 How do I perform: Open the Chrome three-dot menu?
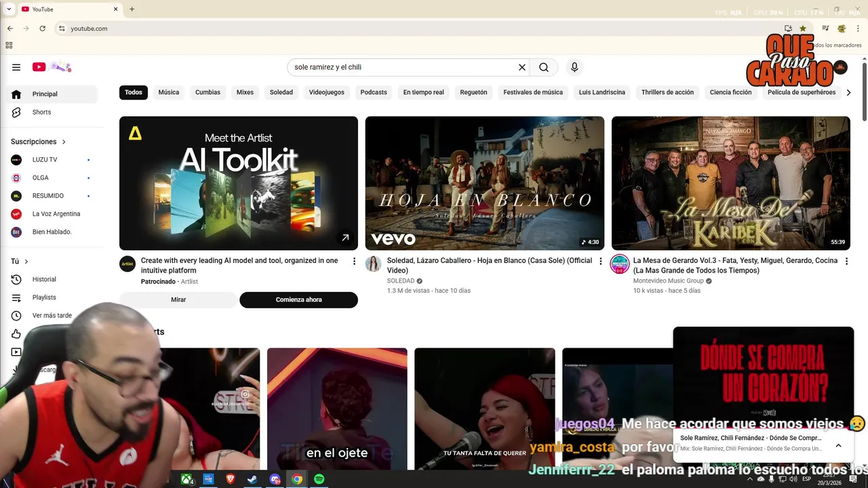(x=859, y=28)
